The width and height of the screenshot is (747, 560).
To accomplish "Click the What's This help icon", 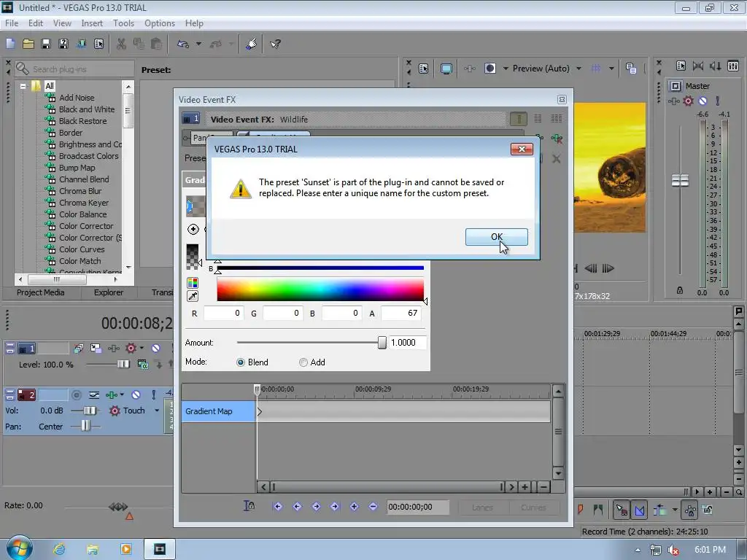I will [275, 44].
